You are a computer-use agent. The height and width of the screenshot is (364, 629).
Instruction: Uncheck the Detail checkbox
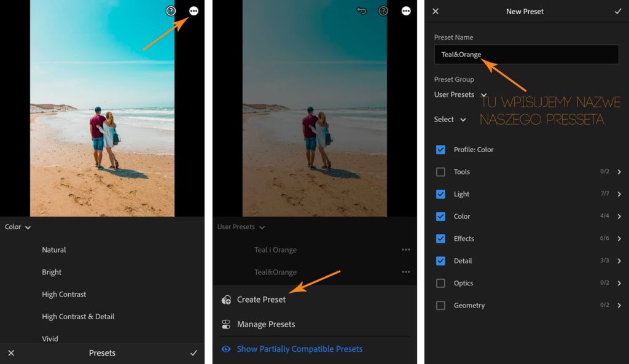coord(440,261)
